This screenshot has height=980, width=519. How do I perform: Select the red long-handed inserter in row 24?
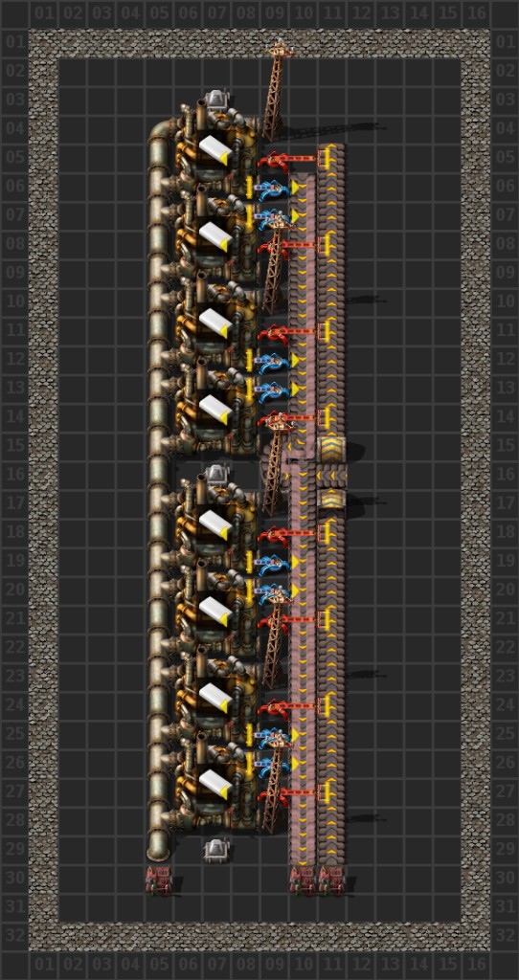(297, 707)
